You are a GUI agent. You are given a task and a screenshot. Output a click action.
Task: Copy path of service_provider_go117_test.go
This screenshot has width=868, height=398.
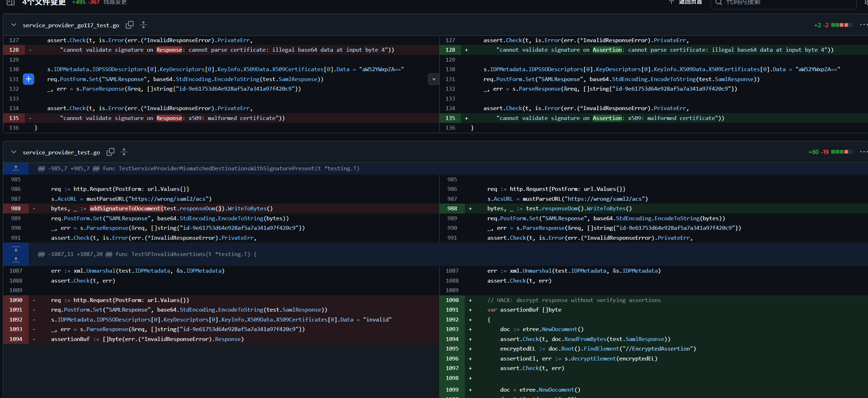point(130,25)
